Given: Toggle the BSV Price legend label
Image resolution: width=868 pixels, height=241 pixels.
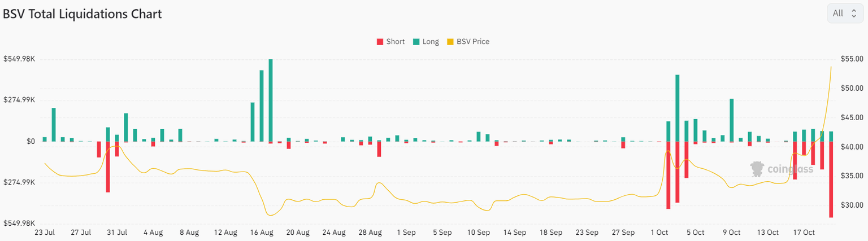Looking at the screenshot, I should (473, 42).
